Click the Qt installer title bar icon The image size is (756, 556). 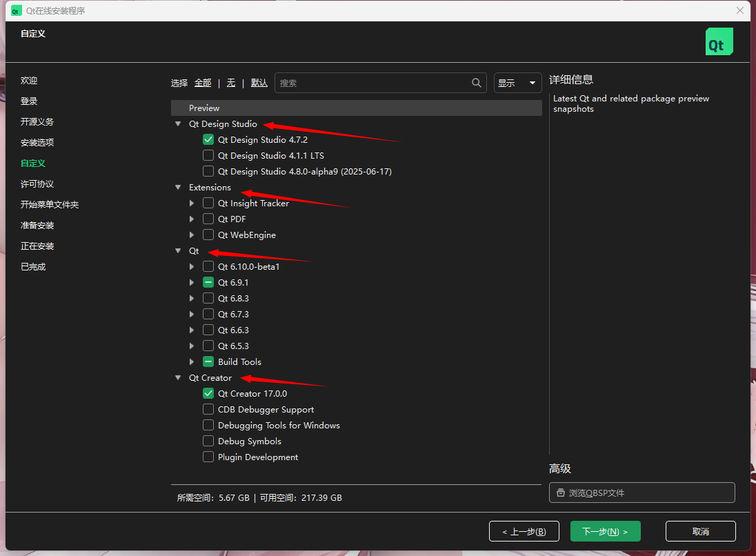pos(16,10)
